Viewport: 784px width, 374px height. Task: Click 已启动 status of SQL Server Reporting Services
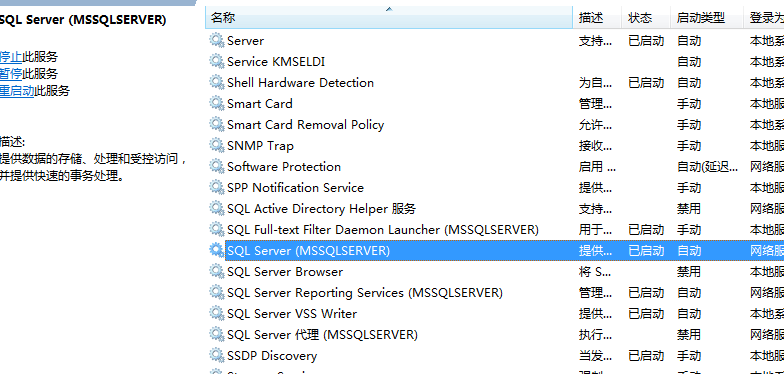pyautogui.click(x=646, y=292)
